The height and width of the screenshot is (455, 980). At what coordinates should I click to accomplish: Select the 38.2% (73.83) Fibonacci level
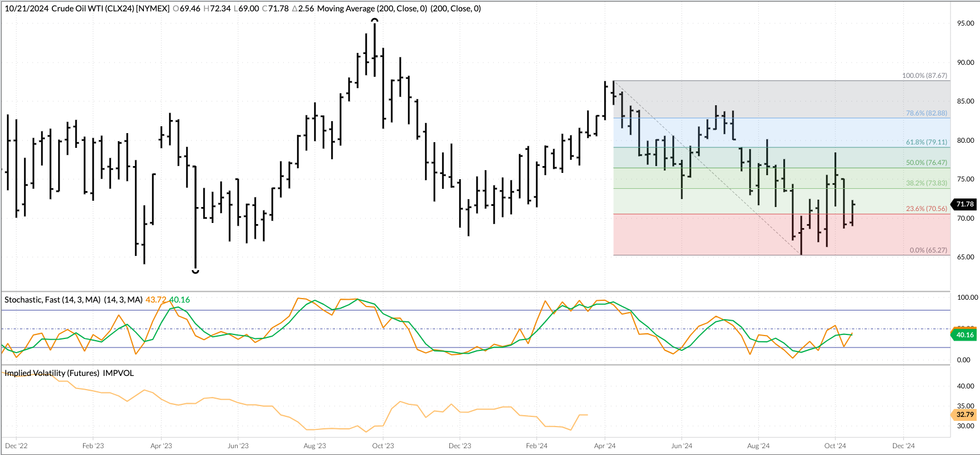click(x=926, y=183)
